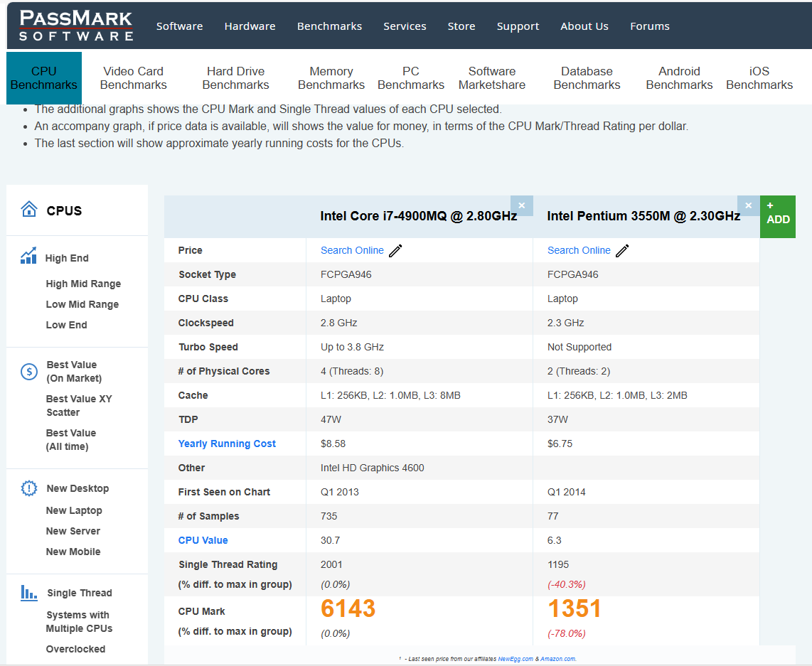The height and width of the screenshot is (666, 812).
Task: Open the CPUS sidebar heading
Action: coord(64,210)
